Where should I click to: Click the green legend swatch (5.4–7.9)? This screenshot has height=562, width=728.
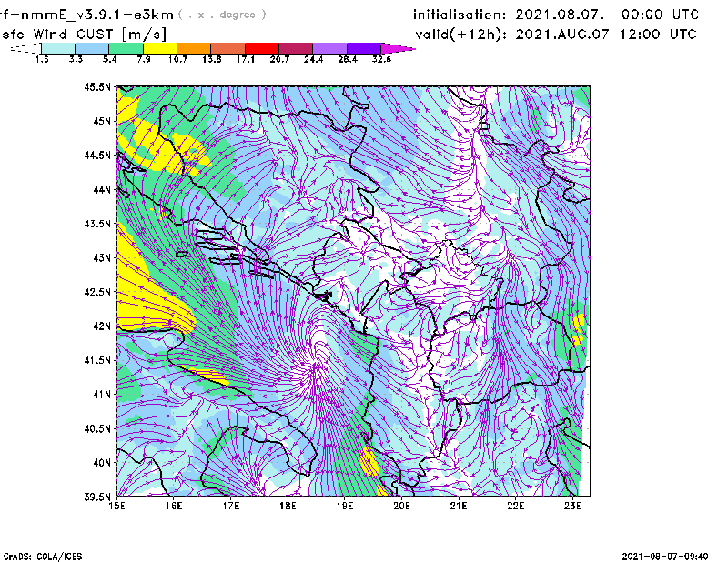126,48
